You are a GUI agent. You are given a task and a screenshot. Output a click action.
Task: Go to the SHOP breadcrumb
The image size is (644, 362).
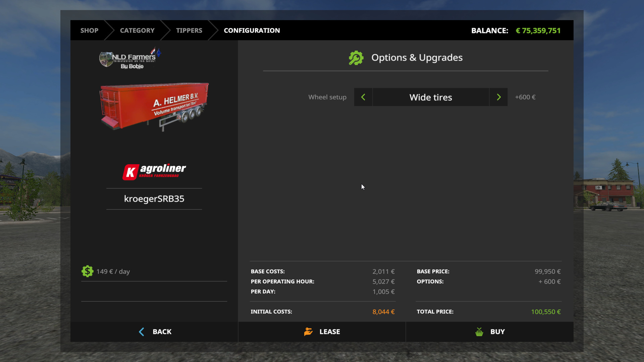89,31
